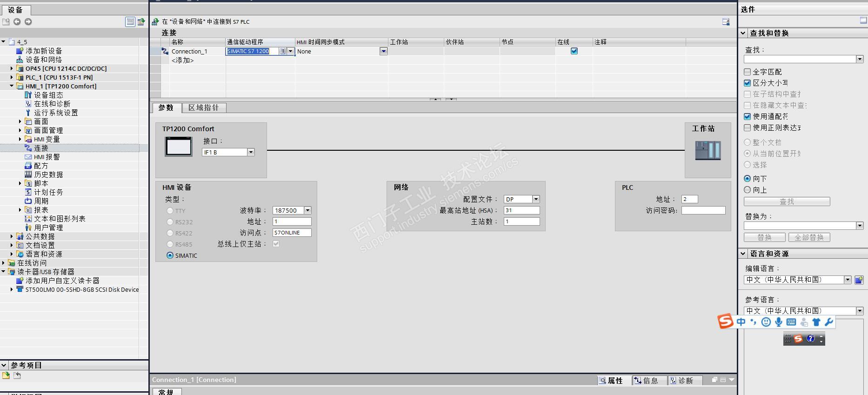Open the network profile DP dropdown
The image size is (868, 395).
[x=536, y=199]
